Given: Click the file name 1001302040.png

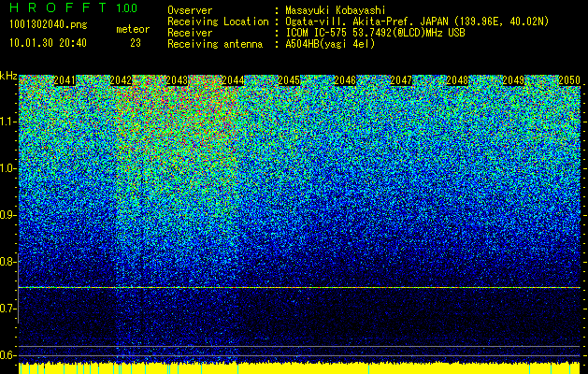Looking at the screenshot, I should pos(49,25).
